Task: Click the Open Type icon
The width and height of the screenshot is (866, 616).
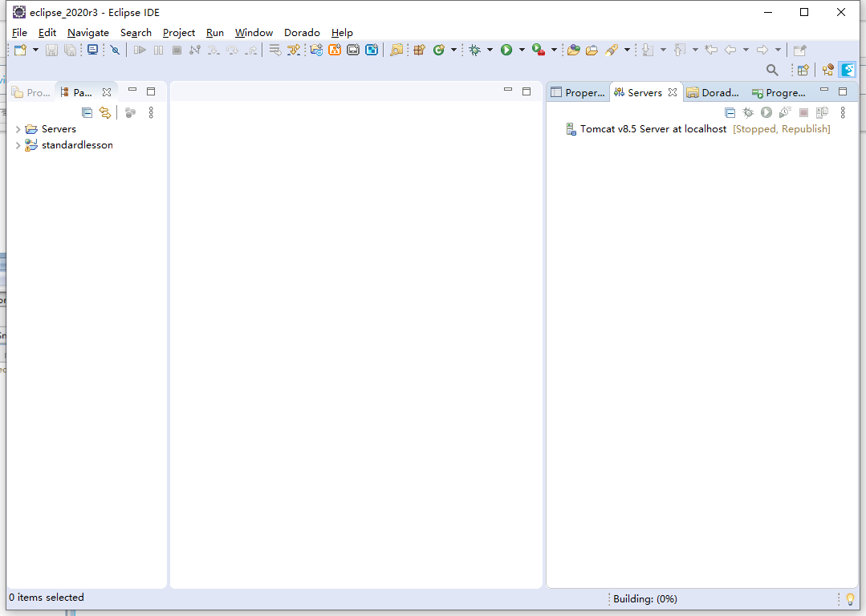Action: (573, 51)
